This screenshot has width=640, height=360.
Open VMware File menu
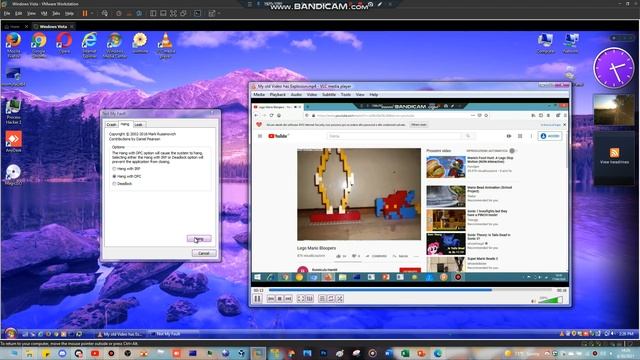(7, 13)
